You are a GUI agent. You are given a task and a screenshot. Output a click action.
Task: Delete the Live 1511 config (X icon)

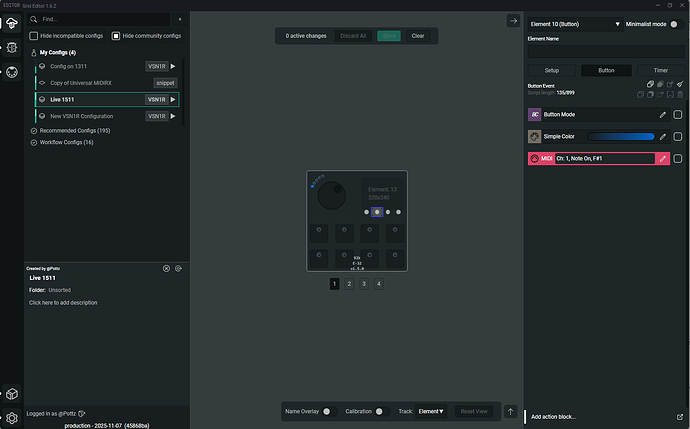166,268
